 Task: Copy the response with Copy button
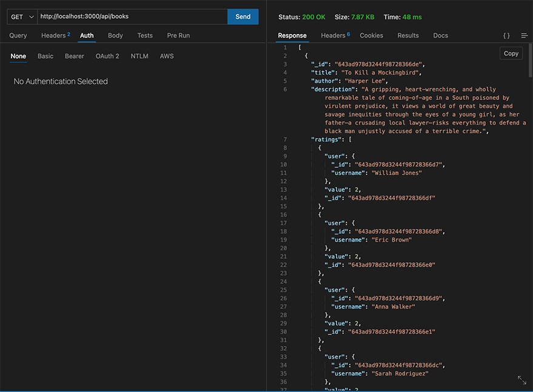pyautogui.click(x=511, y=53)
